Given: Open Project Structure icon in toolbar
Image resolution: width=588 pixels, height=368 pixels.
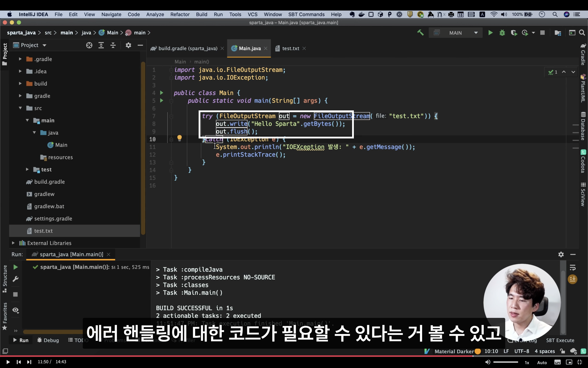Looking at the screenshot, I should click(x=558, y=33).
